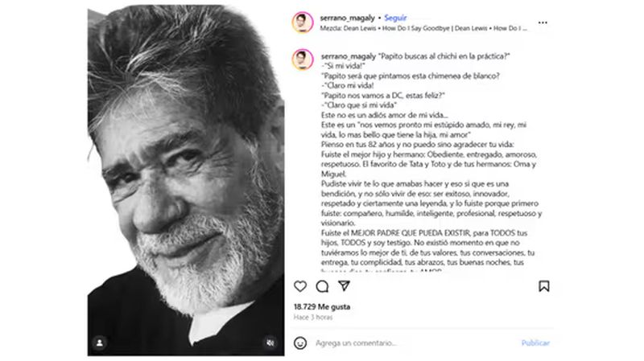This screenshot has height=361, width=644.
Task: Show tagged people on the photo
Action: (x=99, y=343)
